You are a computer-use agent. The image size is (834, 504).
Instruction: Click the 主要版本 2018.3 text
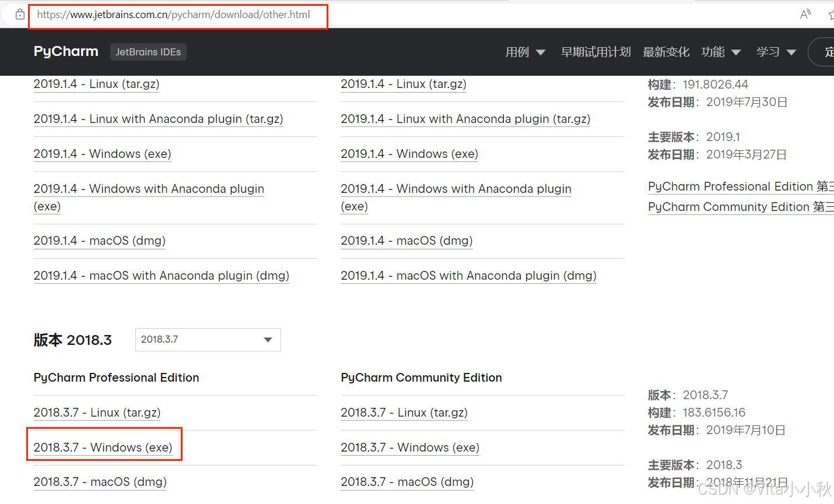[695, 465]
